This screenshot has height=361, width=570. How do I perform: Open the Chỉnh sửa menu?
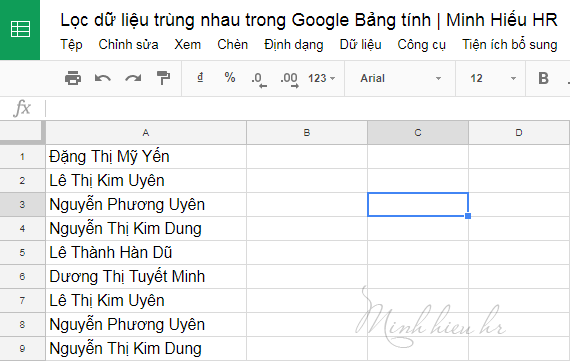128,45
